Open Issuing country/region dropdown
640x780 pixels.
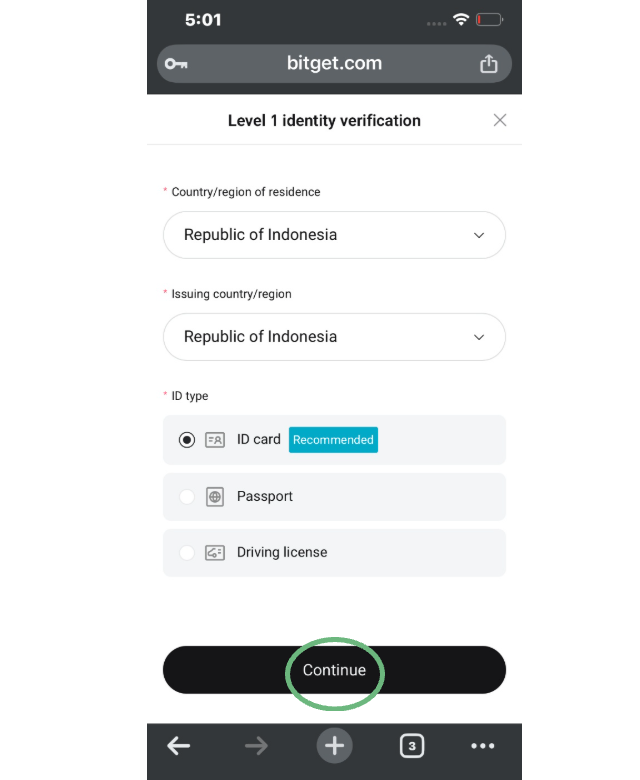[334, 337]
